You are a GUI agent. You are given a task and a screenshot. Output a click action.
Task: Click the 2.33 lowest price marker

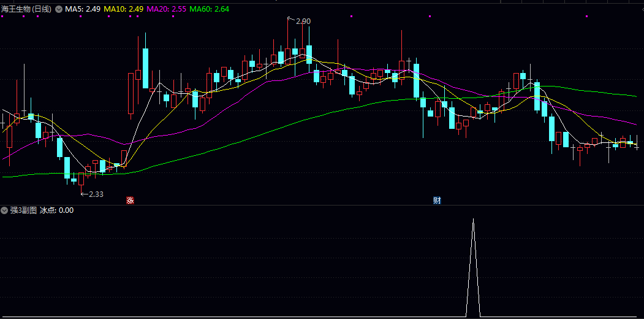(x=96, y=194)
